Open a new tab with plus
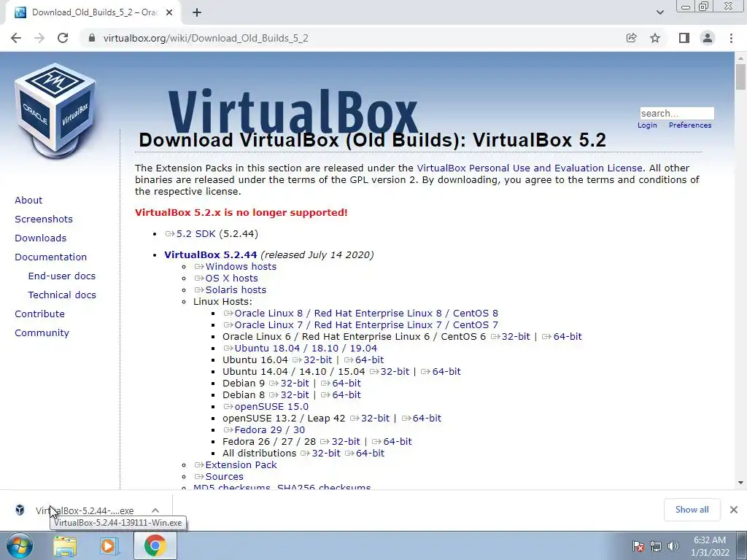 197,12
